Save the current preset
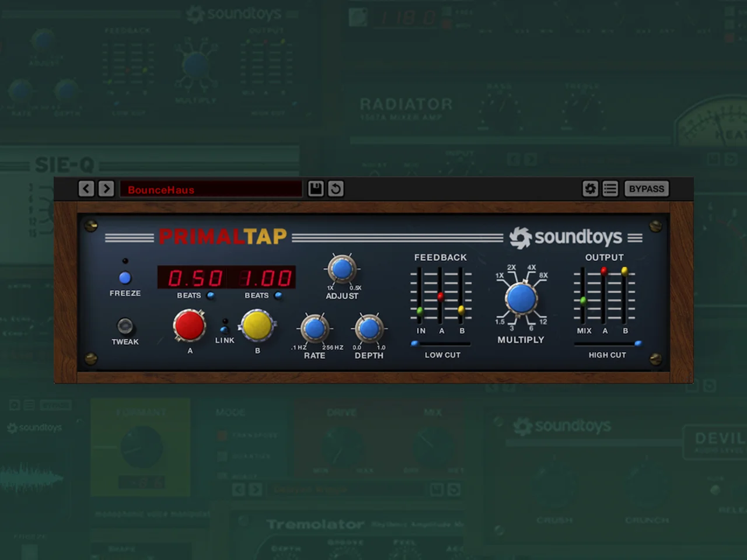The width and height of the screenshot is (747, 560). coord(316,188)
